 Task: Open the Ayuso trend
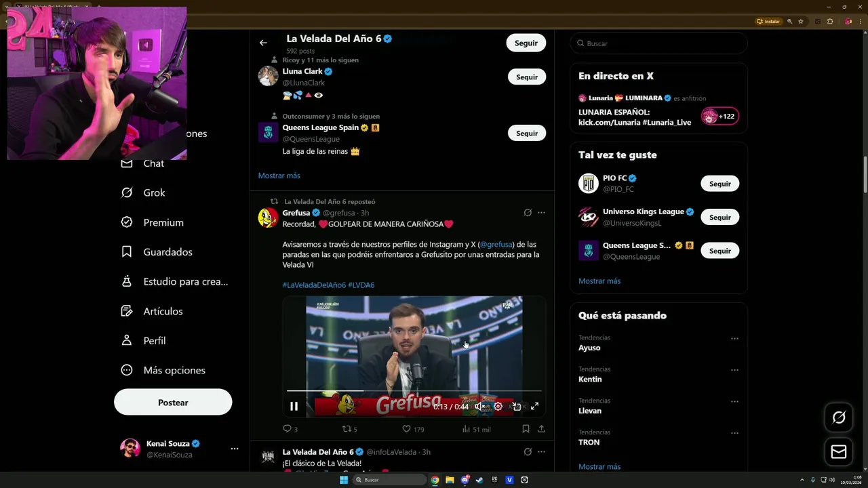589,348
